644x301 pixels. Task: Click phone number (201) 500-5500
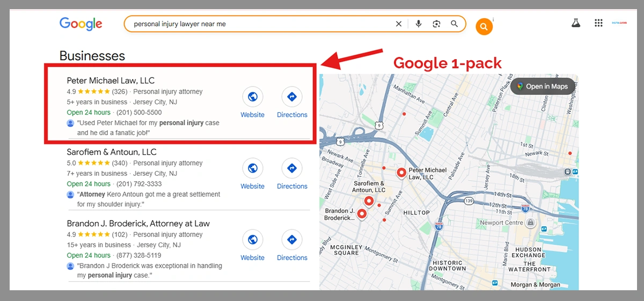pyautogui.click(x=139, y=112)
